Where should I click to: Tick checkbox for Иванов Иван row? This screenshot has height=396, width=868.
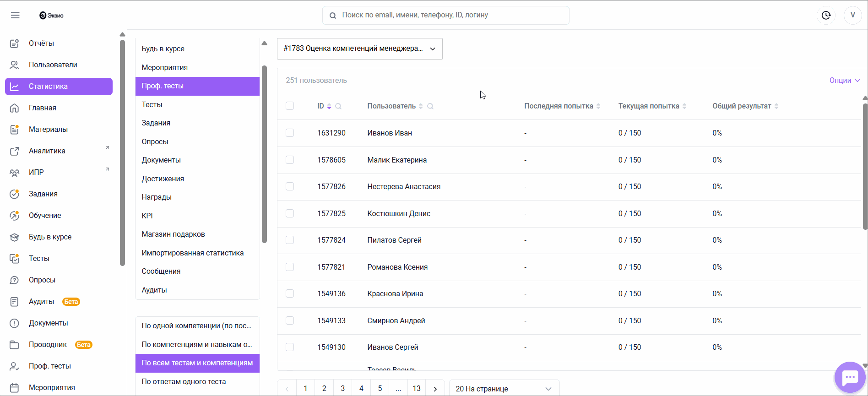pyautogui.click(x=290, y=133)
